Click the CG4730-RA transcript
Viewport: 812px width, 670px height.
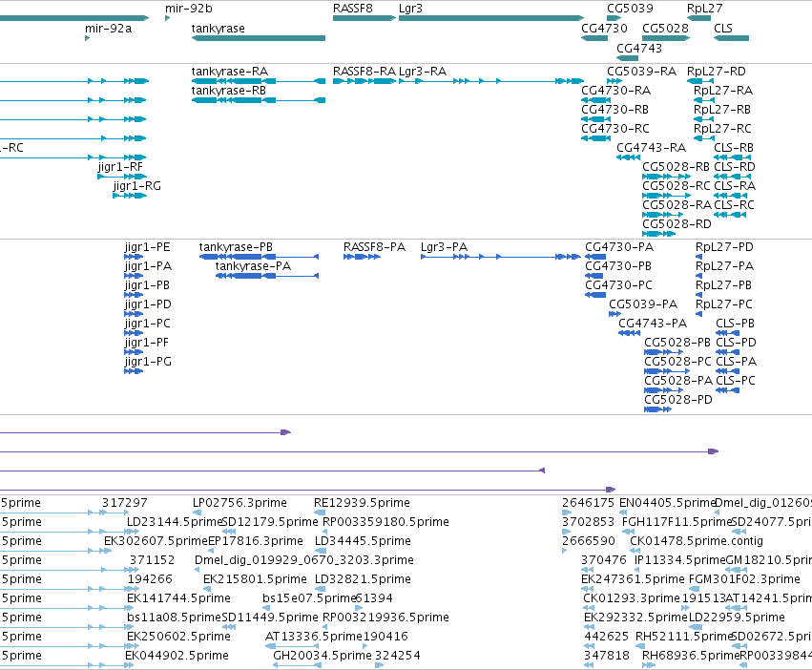(595, 100)
